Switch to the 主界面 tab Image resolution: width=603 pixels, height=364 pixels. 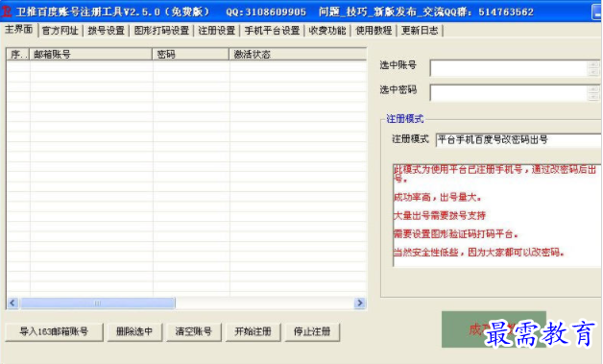(19, 30)
